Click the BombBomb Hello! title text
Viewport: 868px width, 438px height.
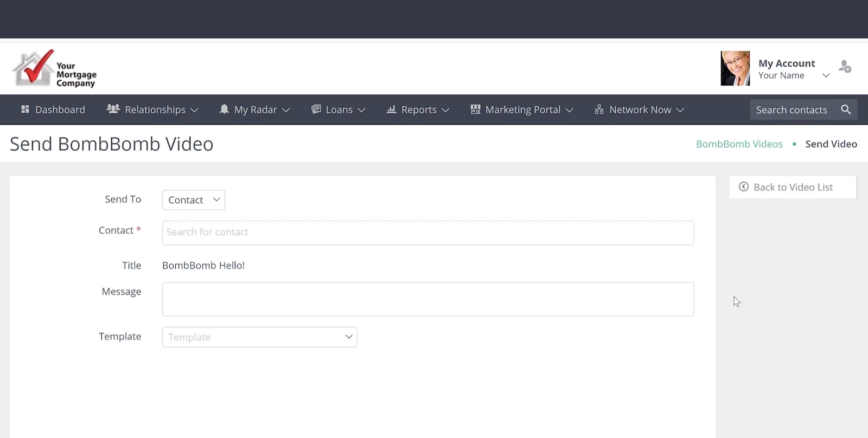pyautogui.click(x=203, y=265)
